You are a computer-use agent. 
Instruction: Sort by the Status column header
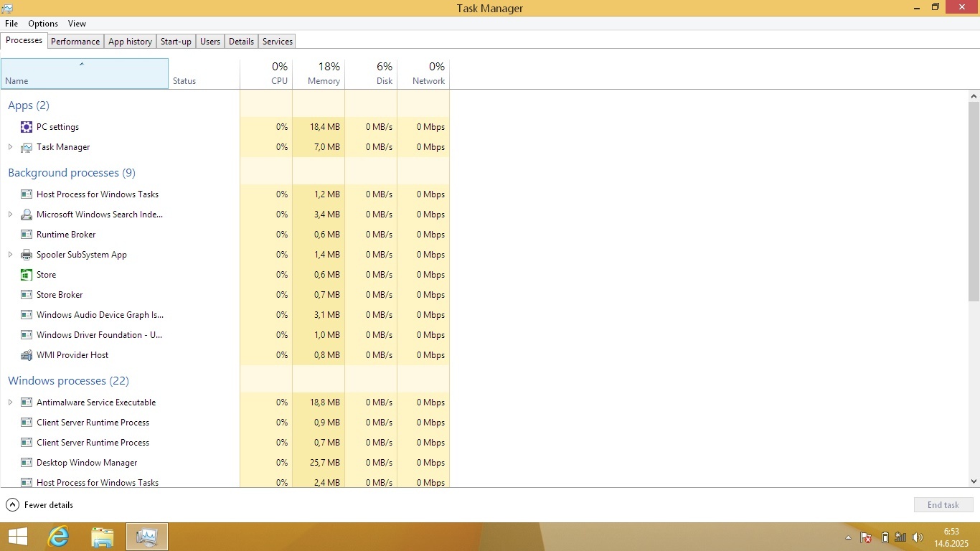[204, 74]
